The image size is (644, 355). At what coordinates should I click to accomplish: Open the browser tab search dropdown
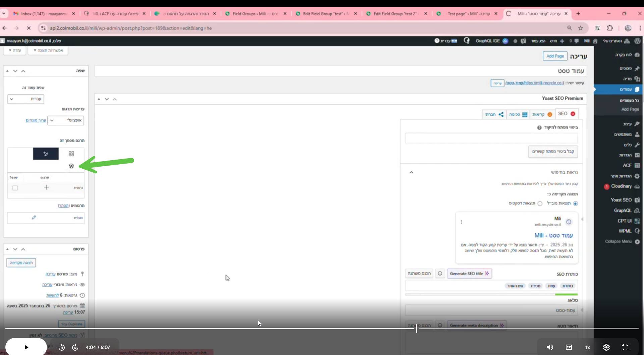click(x=4, y=14)
